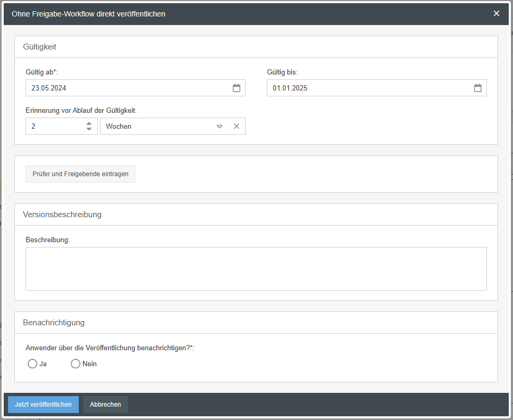513x420 pixels.
Task: Click into the Beschreibung text area
Action: 256,269
